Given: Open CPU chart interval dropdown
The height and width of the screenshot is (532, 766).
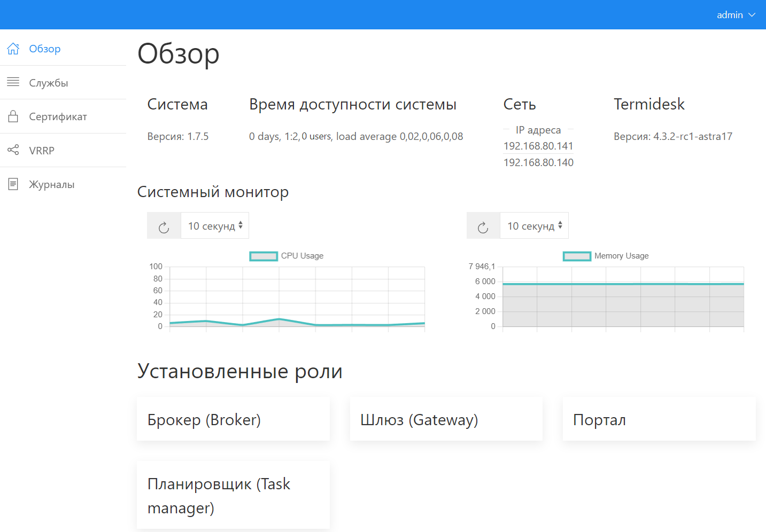Looking at the screenshot, I should (x=215, y=226).
